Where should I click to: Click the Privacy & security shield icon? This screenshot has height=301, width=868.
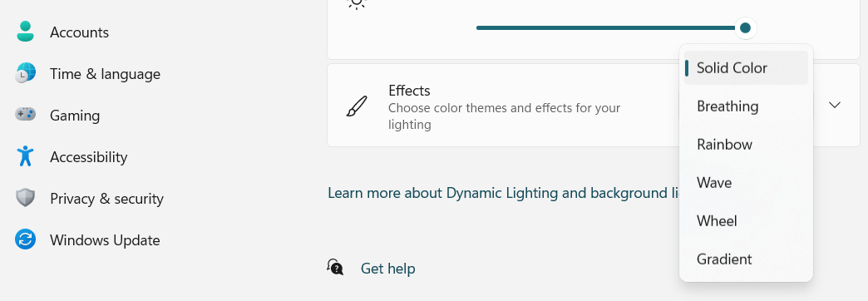pyautogui.click(x=26, y=198)
